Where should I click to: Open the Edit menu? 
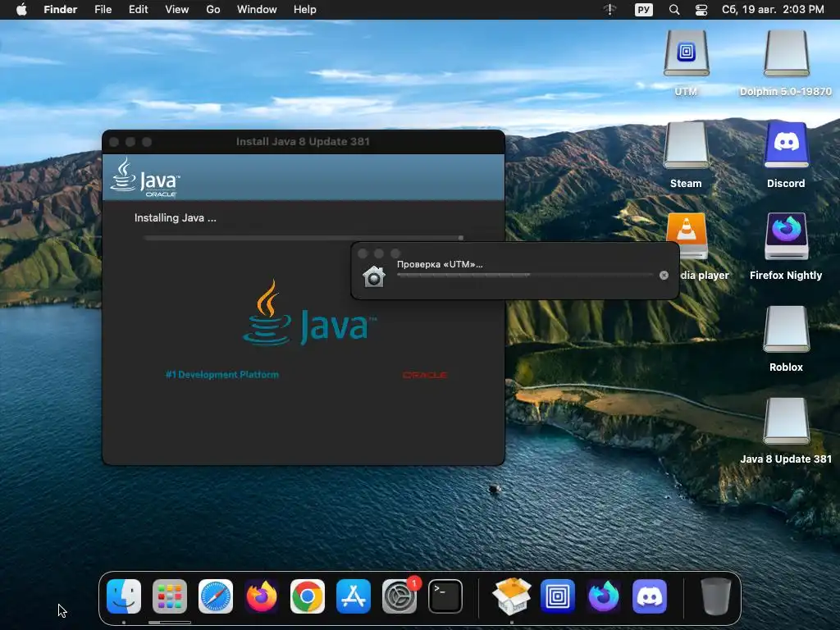pos(138,10)
